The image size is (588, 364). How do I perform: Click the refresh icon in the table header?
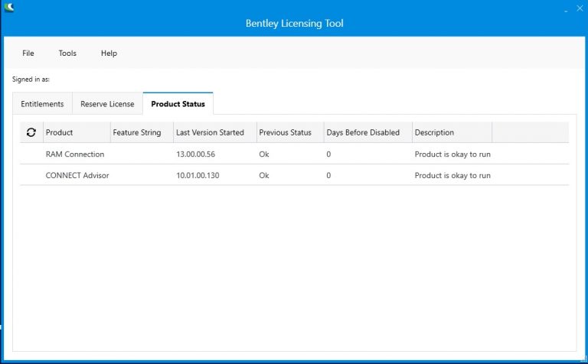point(31,132)
